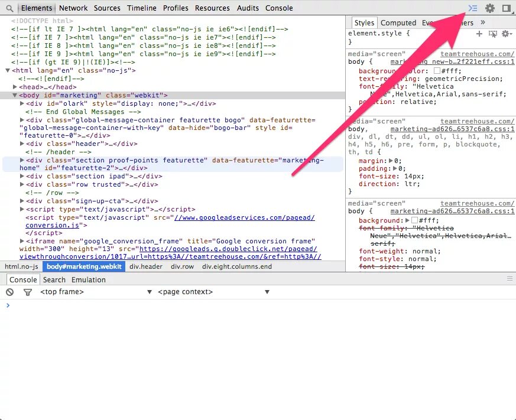Open marketing_new-b…2f221eff.css:1 stylesheet link
Image resolution: width=516 pixels, height=420 pixels.
pos(452,62)
